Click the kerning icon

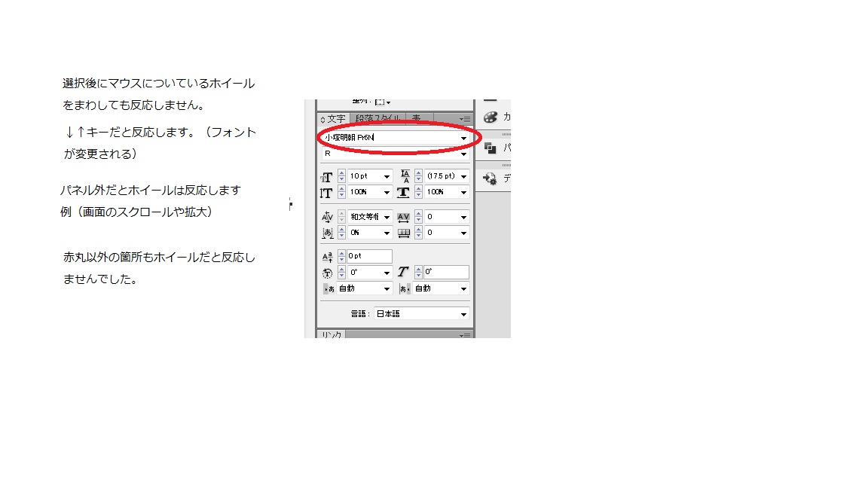point(327,217)
